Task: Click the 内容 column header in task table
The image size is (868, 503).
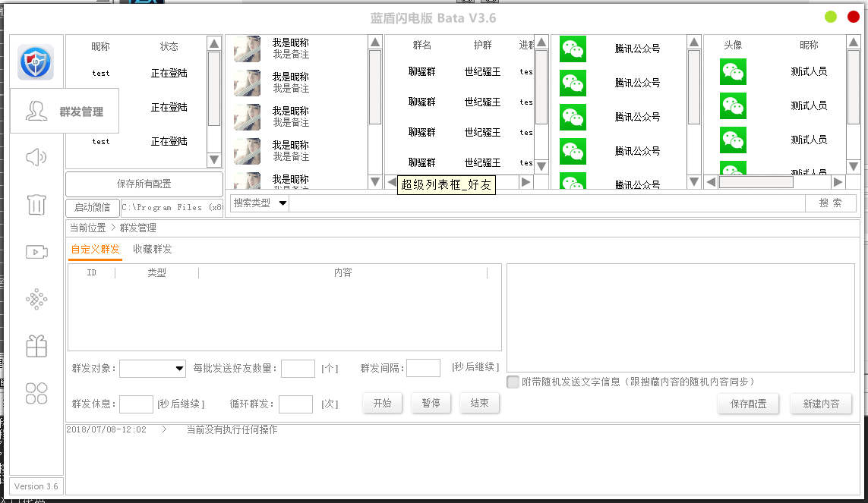Action: point(342,272)
